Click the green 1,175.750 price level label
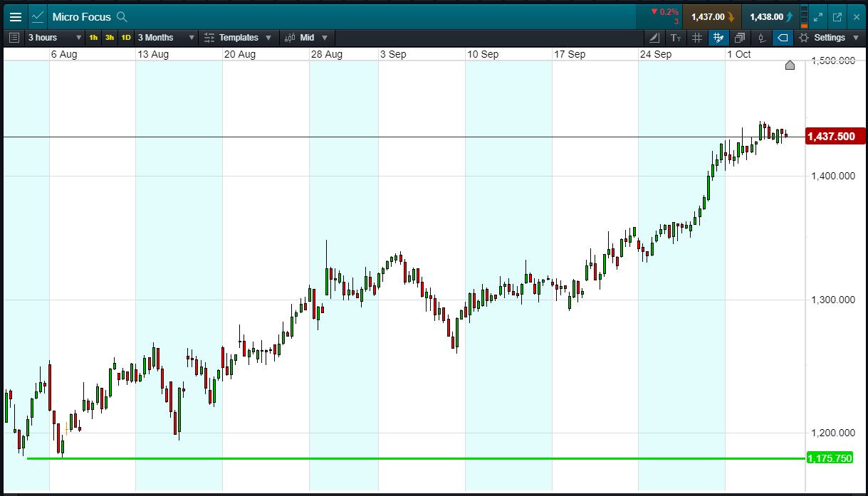 [830, 458]
